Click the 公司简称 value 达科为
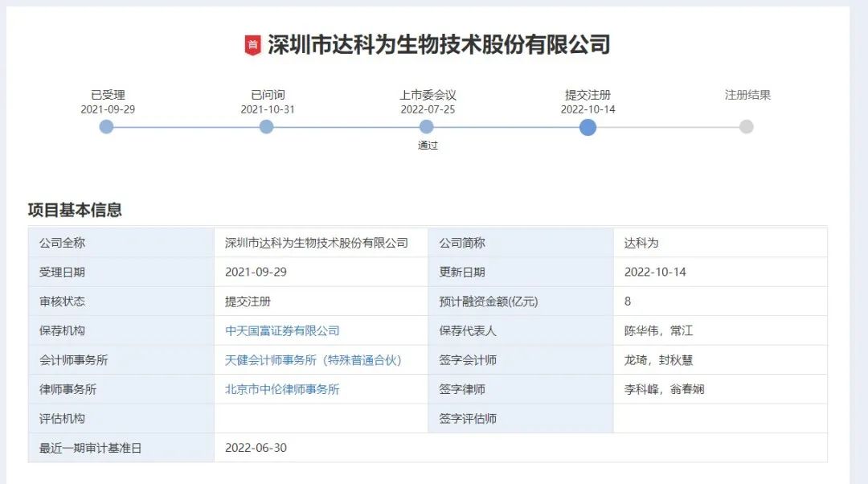Image resolution: width=868 pixels, height=484 pixels. tap(641, 243)
